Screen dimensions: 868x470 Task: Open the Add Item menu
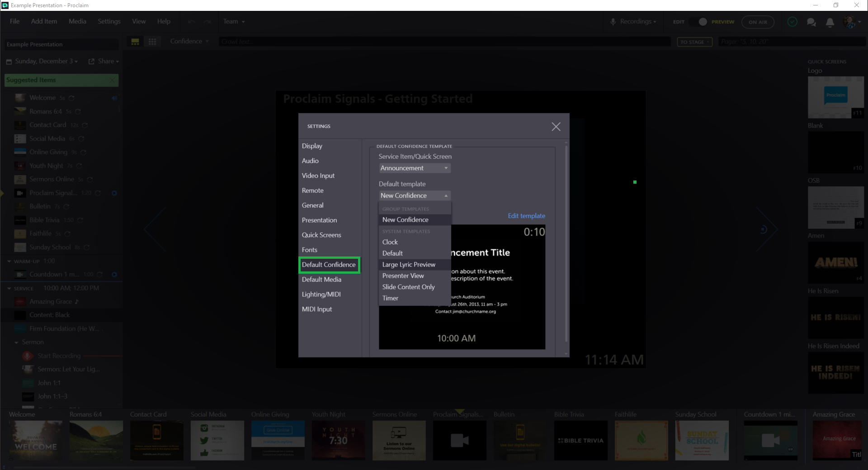coord(44,22)
